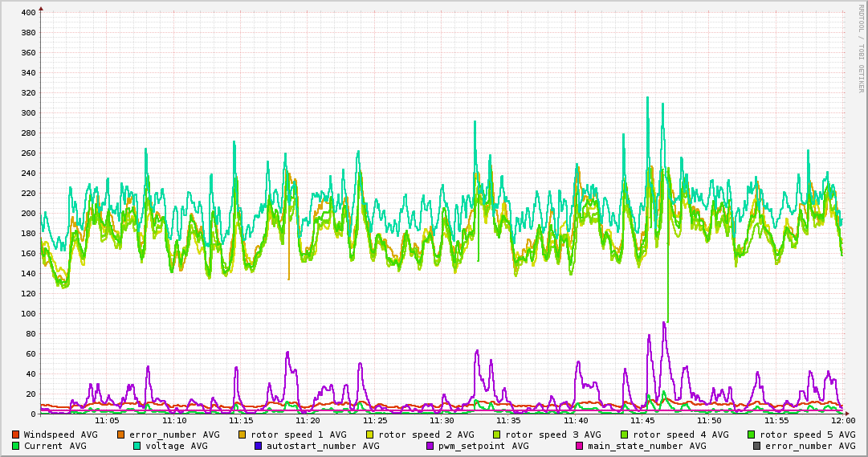Click the 11:30 time axis label
Viewport: 868px width, 457px height.
(442, 420)
